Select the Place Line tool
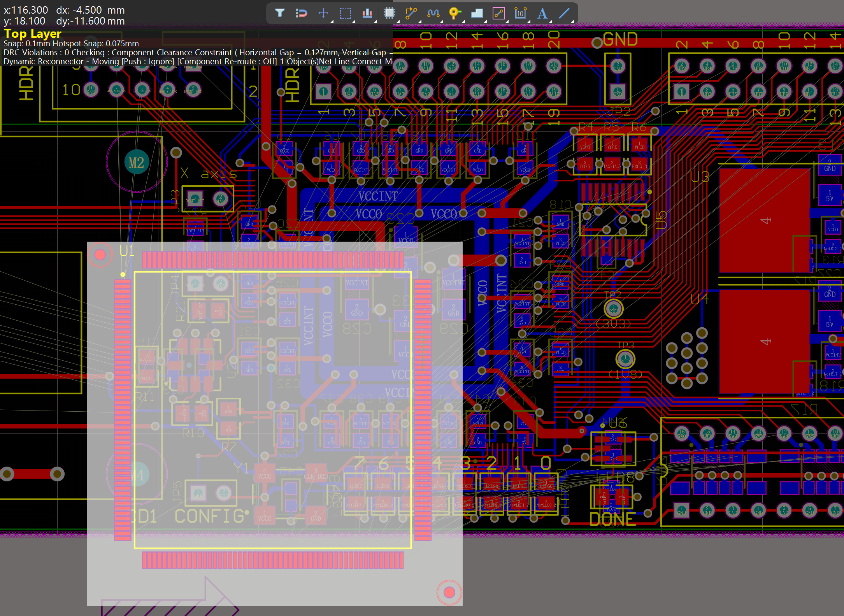Screen dimensions: 844x616 564,13
